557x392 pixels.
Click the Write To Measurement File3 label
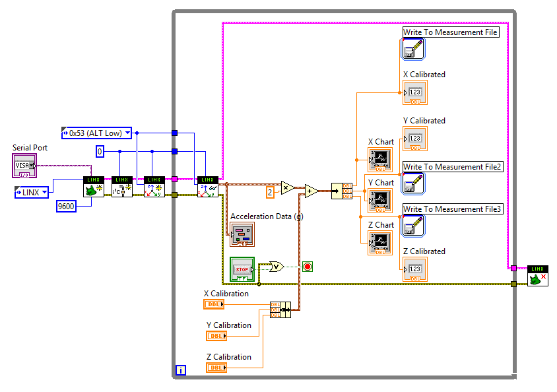pyautogui.click(x=453, y=209)
